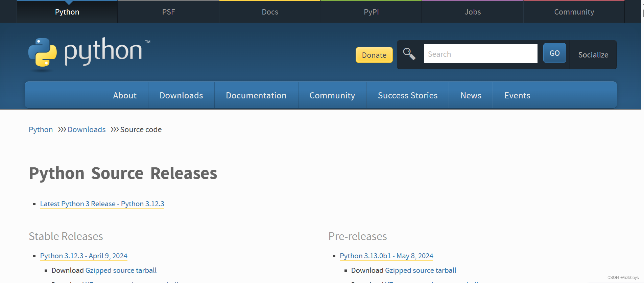Open the Success Stories navigation item
The width and height of the screenshot is (644, 283).
[x=408, y=95]
